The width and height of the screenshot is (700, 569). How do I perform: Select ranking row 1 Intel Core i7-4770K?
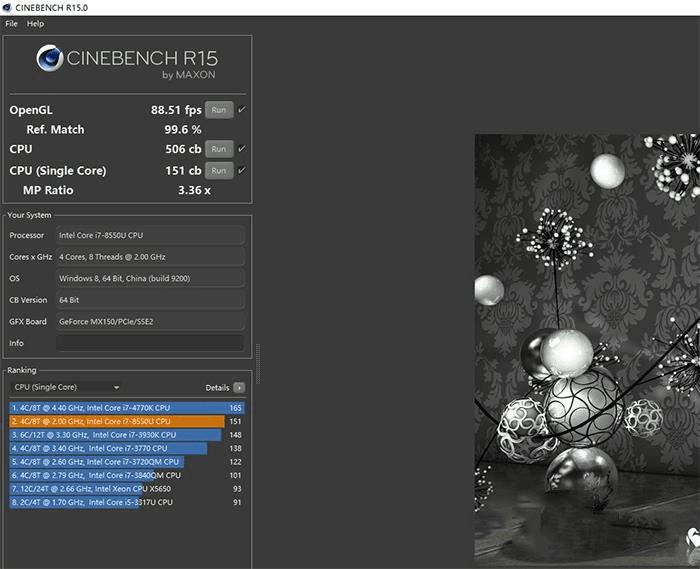coord(127,408)
